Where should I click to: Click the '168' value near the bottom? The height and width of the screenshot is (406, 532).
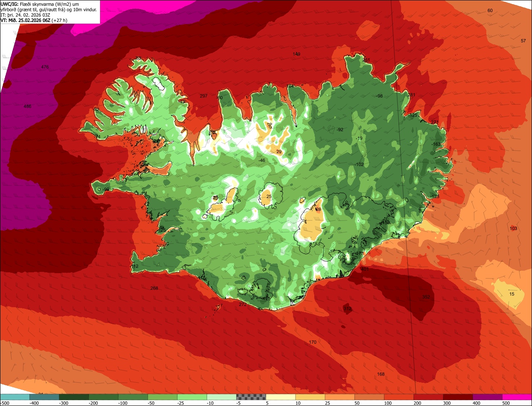pos(381,374)
